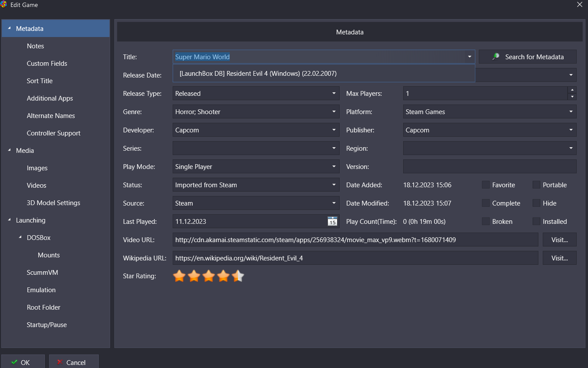Open the Title dropdown arrow

pos(469,57)
